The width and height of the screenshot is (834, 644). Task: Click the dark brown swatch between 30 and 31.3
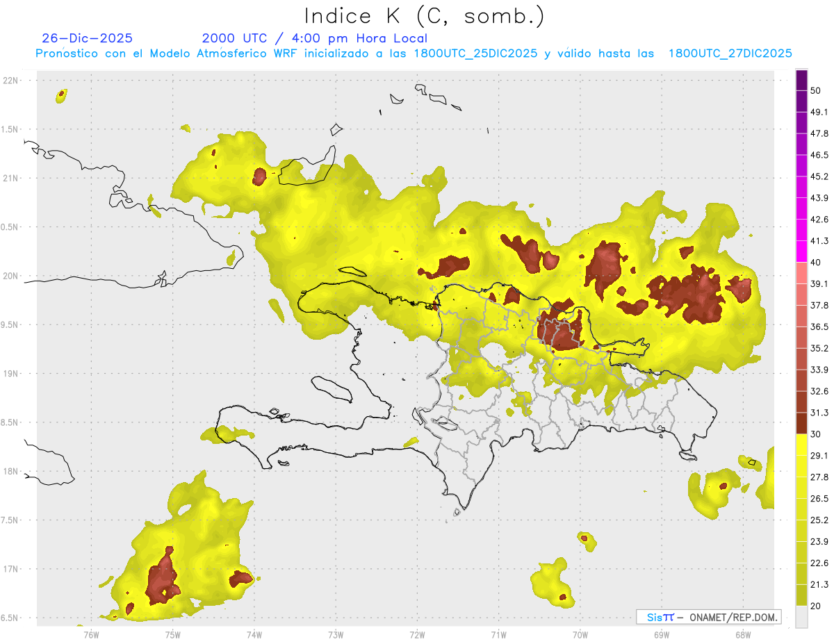tap(801, 424)
